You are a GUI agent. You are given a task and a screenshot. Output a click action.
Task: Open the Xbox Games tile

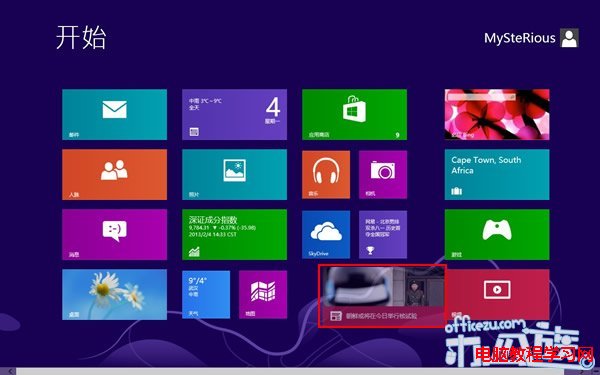click(497, 235)
